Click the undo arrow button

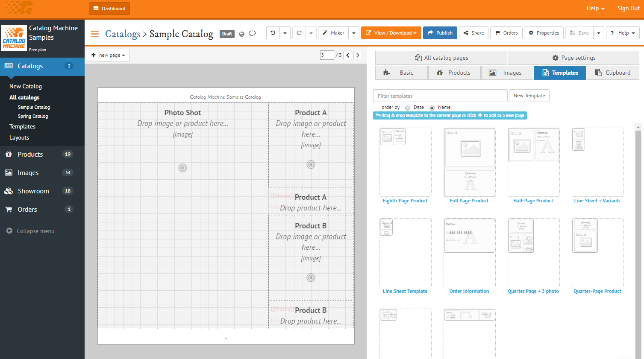(x=273, y=33)
